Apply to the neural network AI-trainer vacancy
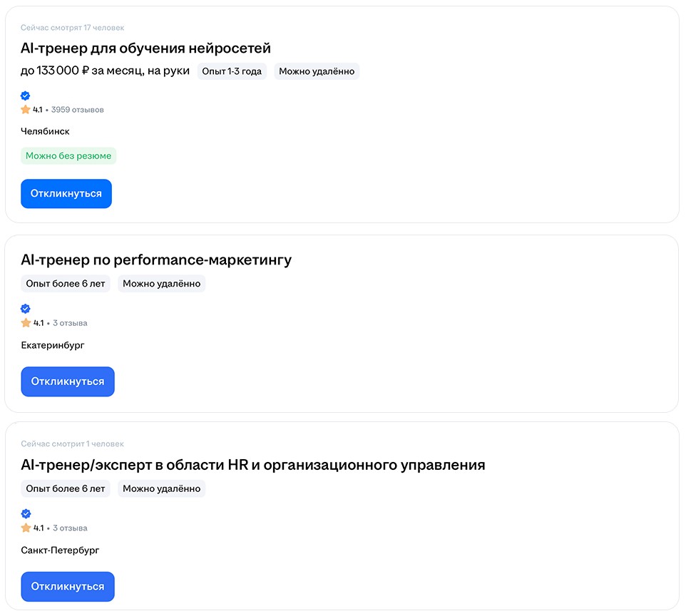 tap(66, 193)
